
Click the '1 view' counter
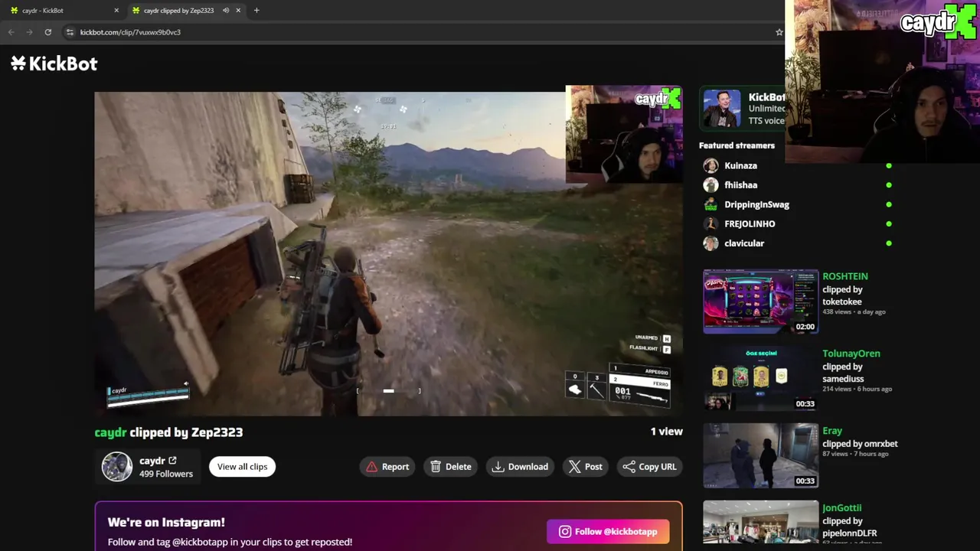(x=666, y=432)
